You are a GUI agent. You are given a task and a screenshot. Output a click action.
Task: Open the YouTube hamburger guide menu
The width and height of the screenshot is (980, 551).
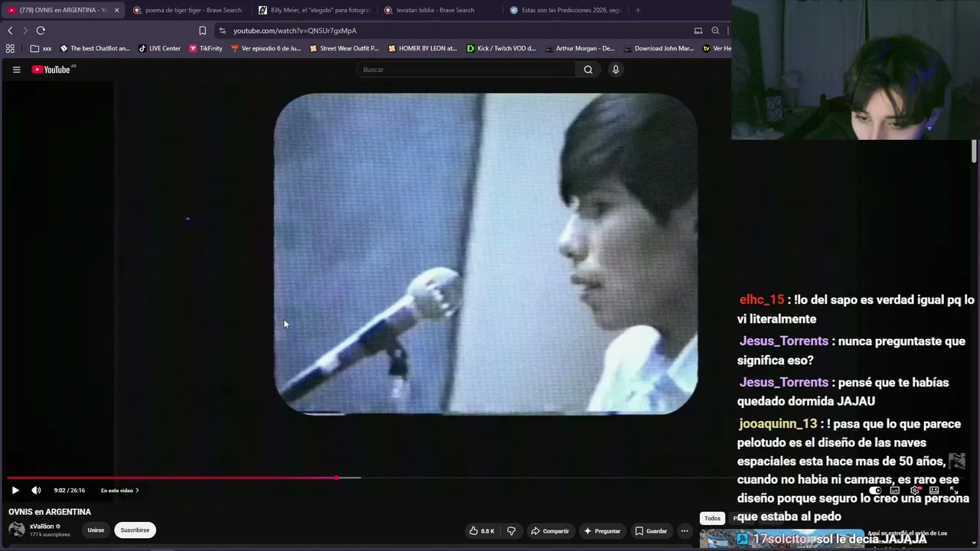coord(16,70)
